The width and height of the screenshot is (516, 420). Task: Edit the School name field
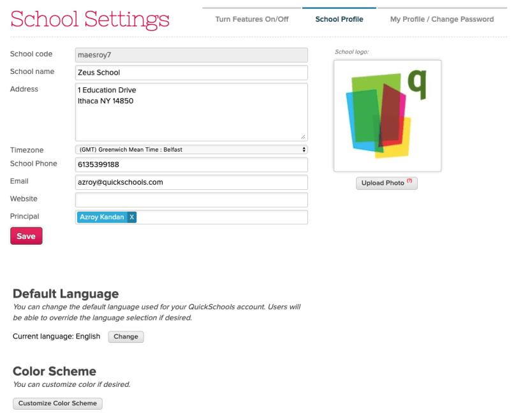coord(191,72)
